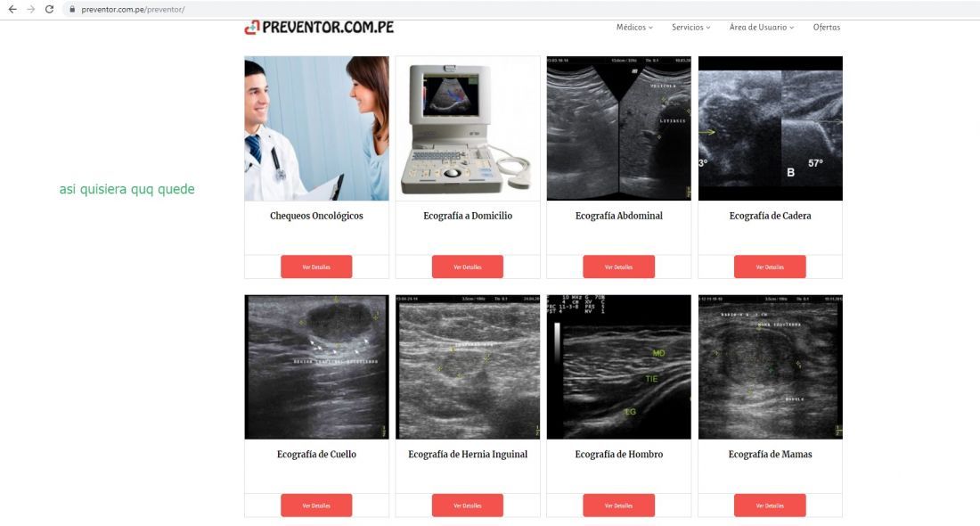Viewport: 980px width, 526px height.
Task: Click Ver Detalles under Ecografía de Cadera
Action: pyautogui.click(x=770, y=267)
